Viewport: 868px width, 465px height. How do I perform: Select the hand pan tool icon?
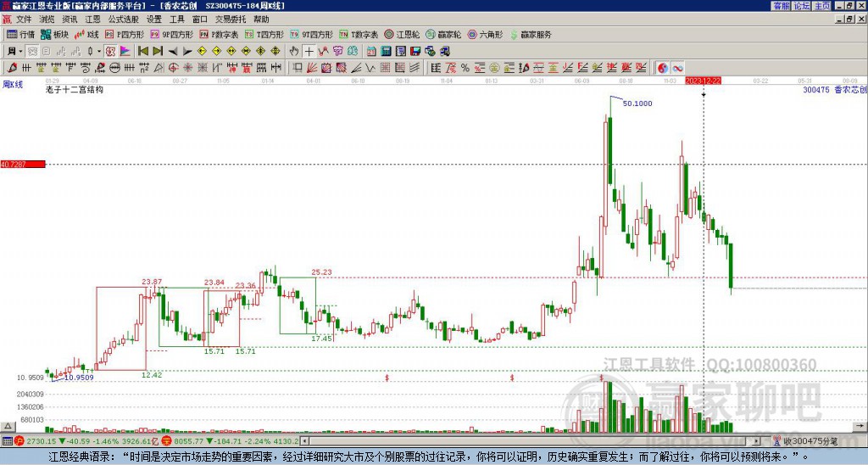pos(294,52)
